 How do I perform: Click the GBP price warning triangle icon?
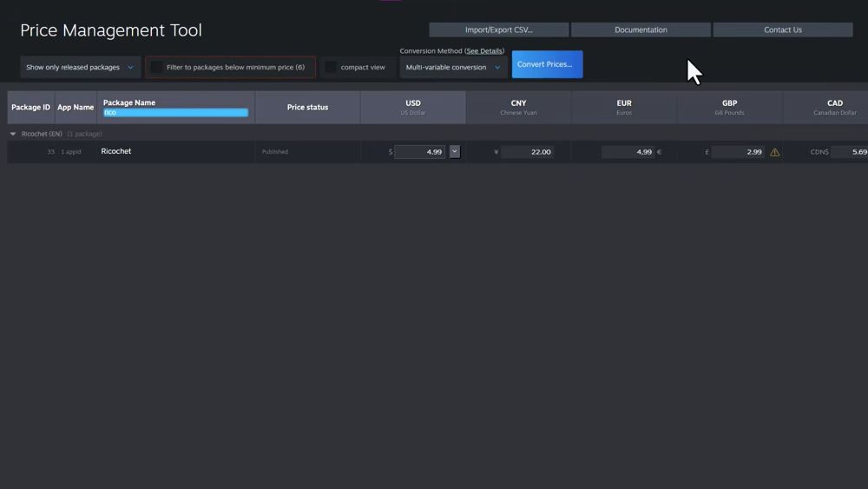pos(774,152)
